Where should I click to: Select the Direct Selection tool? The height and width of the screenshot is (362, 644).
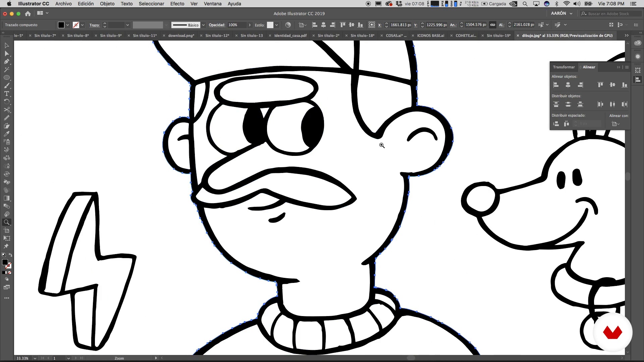click(7, 53)
